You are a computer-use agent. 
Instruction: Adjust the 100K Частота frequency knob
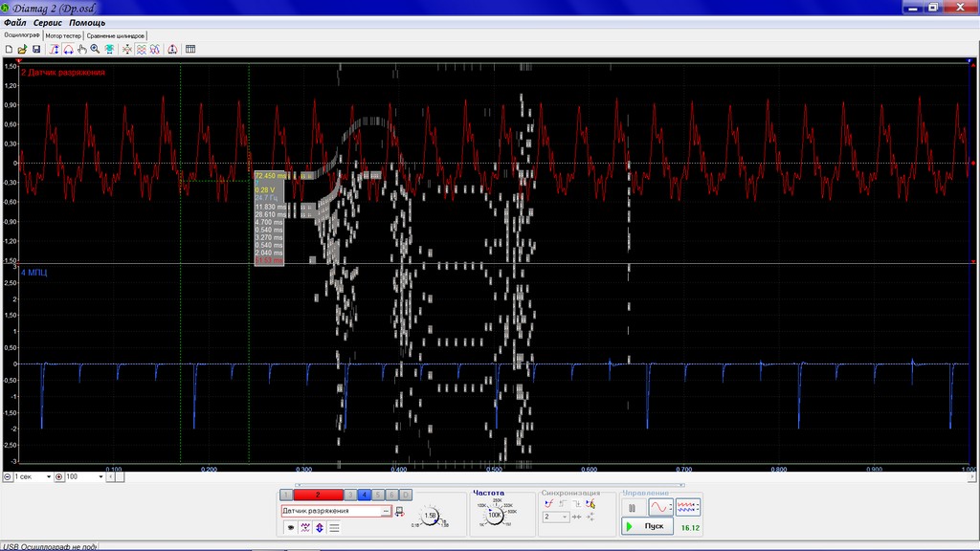495,516
